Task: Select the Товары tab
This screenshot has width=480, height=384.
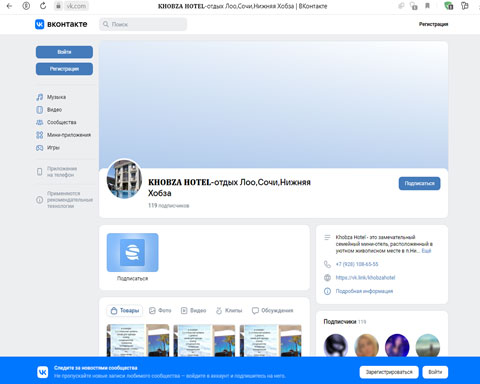Action: (125, 311)
